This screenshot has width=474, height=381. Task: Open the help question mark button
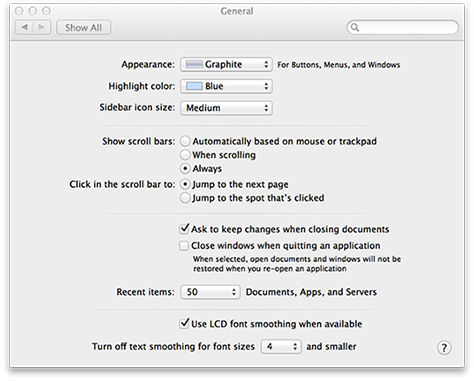[444, 348]
